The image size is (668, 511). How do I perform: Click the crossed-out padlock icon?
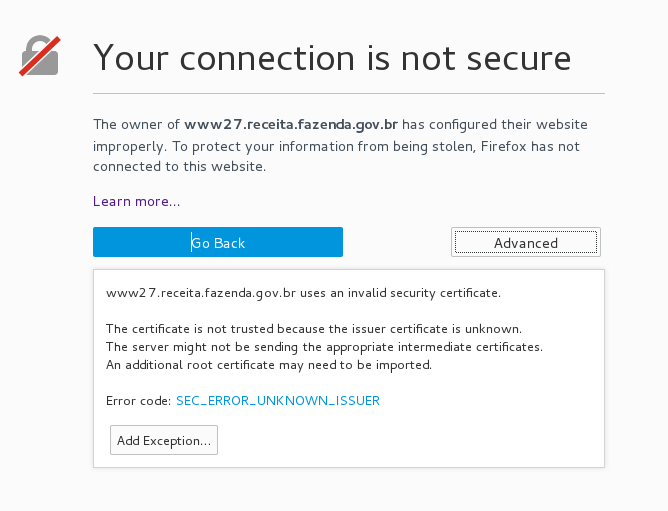click(x=40, y=56)
